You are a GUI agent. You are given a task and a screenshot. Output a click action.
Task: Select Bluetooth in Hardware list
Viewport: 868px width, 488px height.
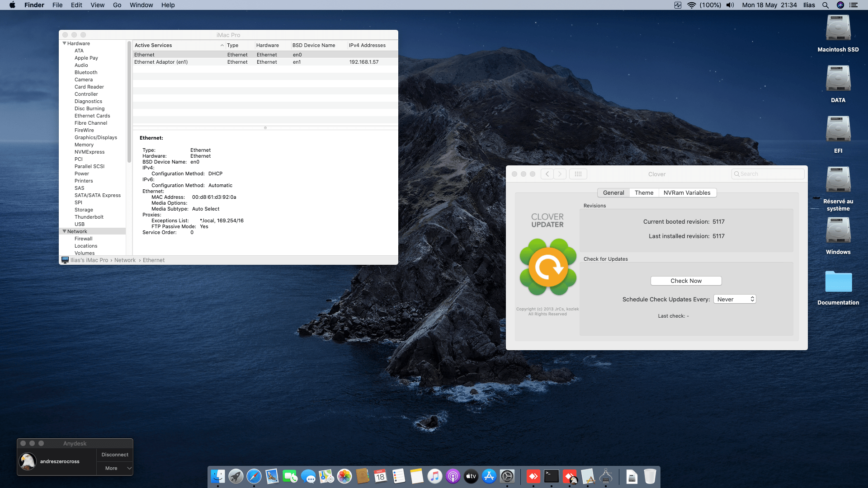(86, 72)
